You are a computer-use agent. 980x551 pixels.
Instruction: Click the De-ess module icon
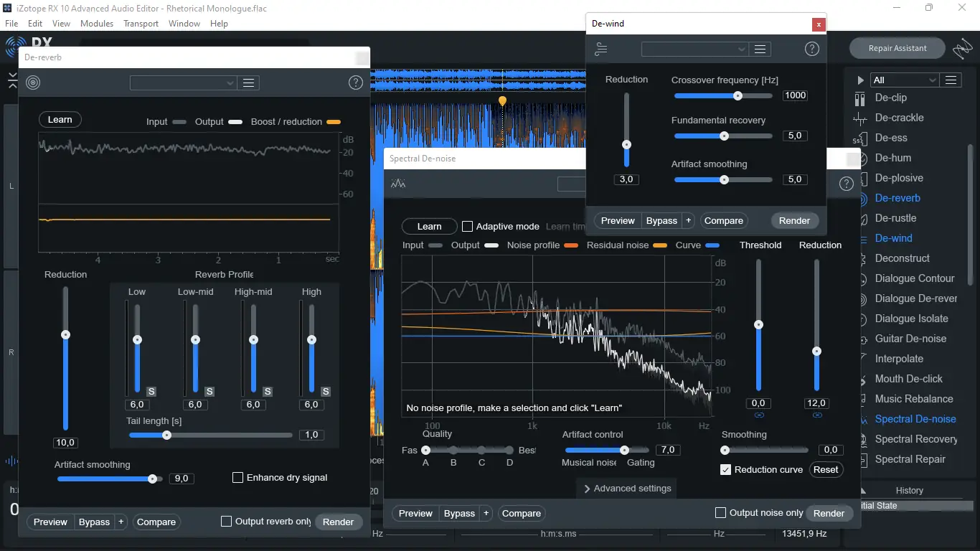coord(859,138)
